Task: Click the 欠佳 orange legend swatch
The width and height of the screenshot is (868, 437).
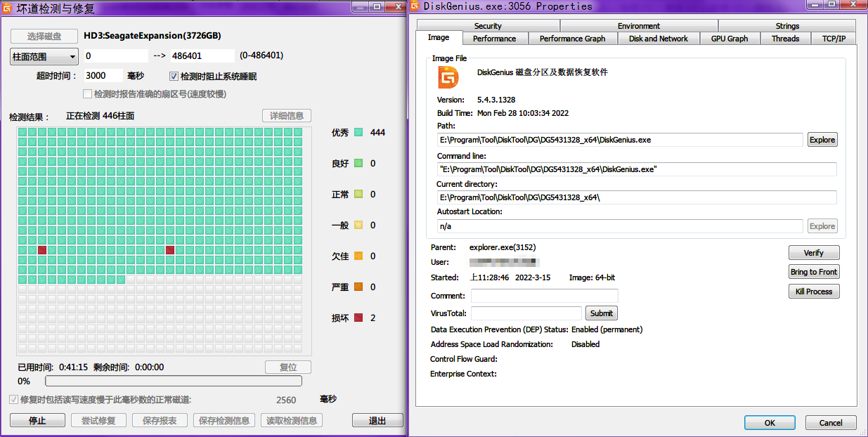Action: [x=358, y=256]
